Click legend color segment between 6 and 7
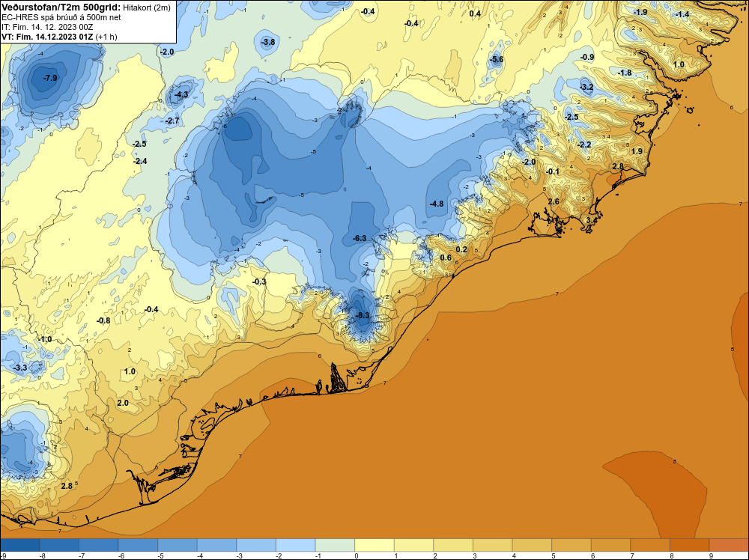Screen dimensions: 749x560 (611, 545)
